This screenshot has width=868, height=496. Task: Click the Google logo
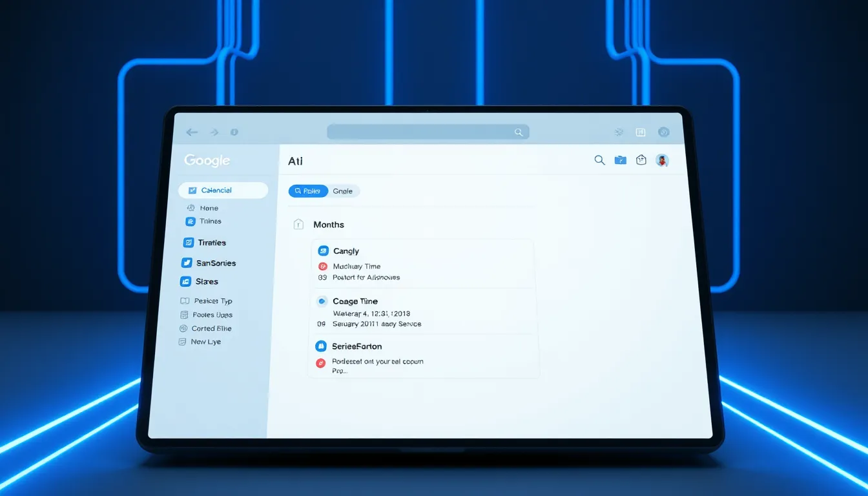207,161
